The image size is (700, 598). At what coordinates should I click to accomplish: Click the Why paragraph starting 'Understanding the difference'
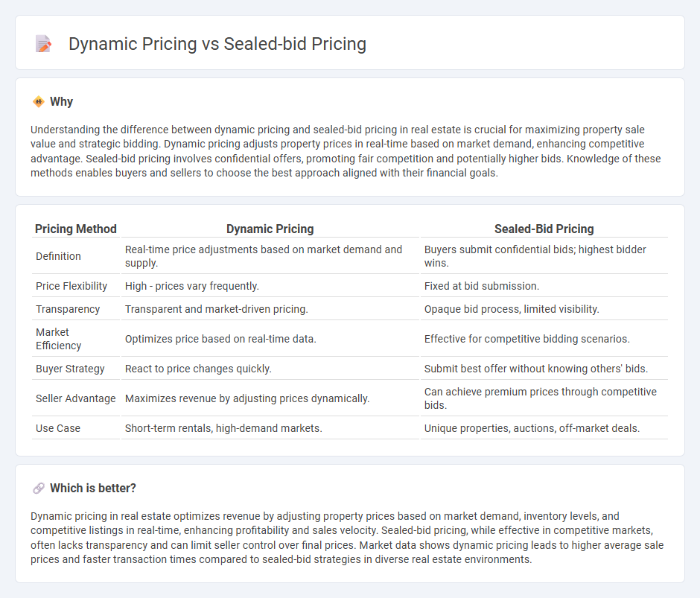pos(346,151)
